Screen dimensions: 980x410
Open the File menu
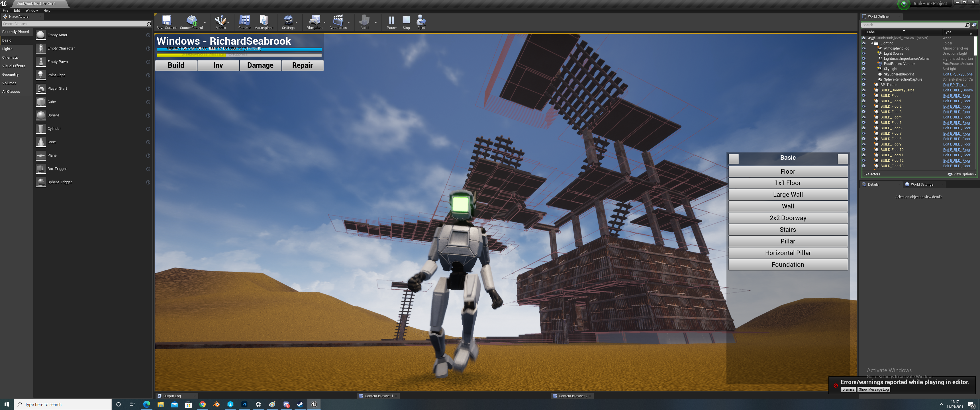pyautogui.click(x=6, y=10)
